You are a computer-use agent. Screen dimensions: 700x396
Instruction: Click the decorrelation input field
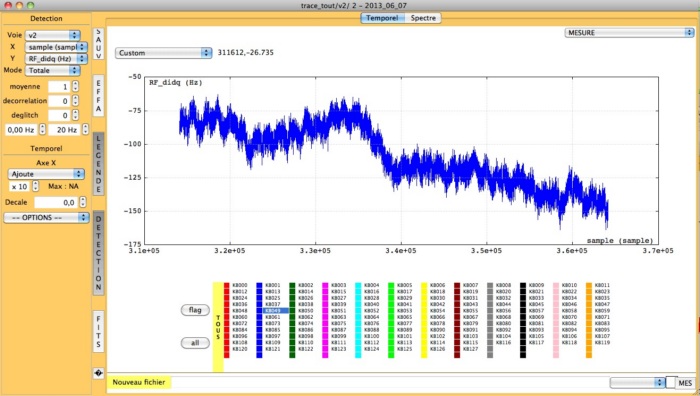click(59, 101)
